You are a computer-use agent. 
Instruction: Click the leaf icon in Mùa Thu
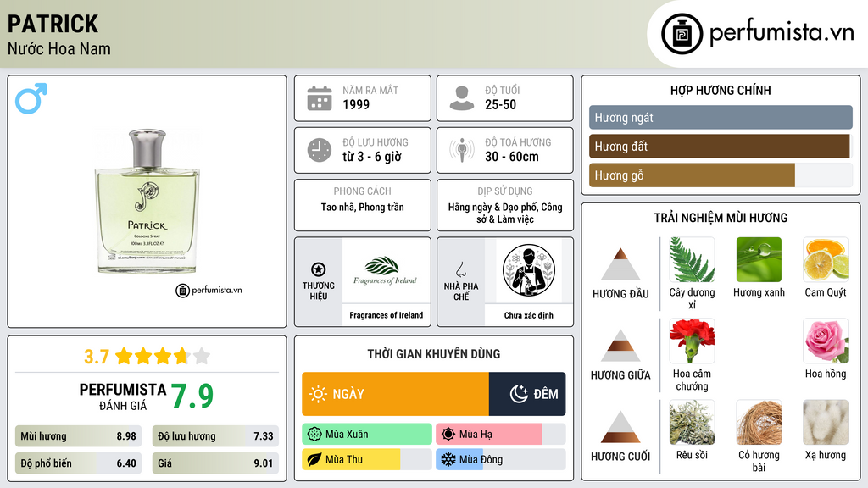pos(314,459)
